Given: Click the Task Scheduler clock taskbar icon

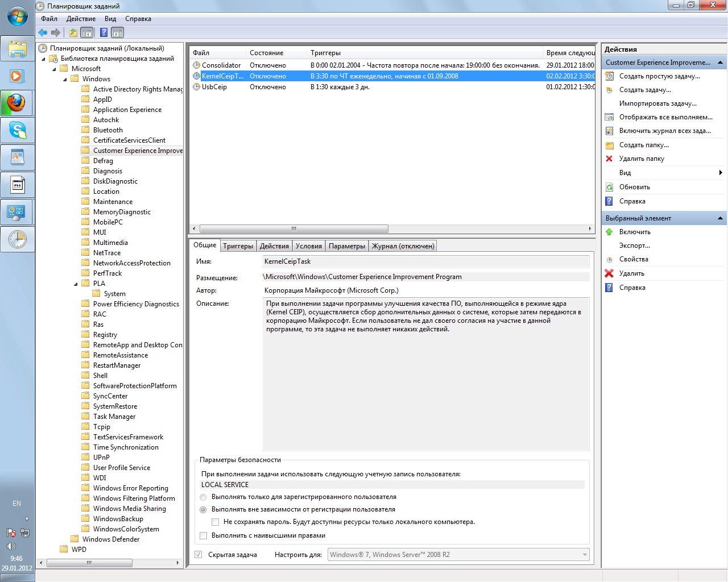Looking at the screenshot, I should [x=17, y=239].
